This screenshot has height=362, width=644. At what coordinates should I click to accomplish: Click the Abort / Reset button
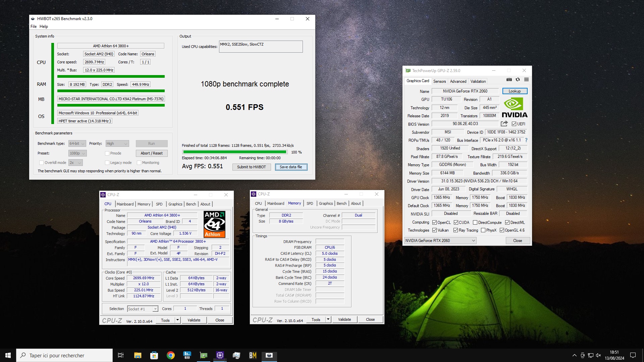[x=152, y=153]
